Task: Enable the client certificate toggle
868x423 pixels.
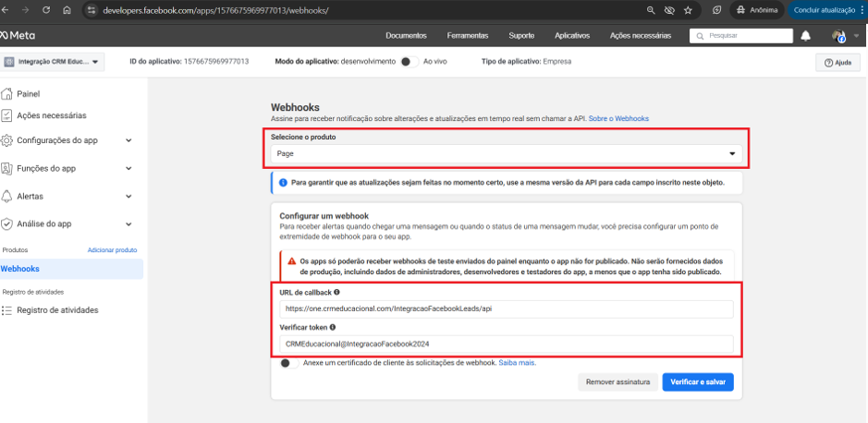Action: coord(289,363)
